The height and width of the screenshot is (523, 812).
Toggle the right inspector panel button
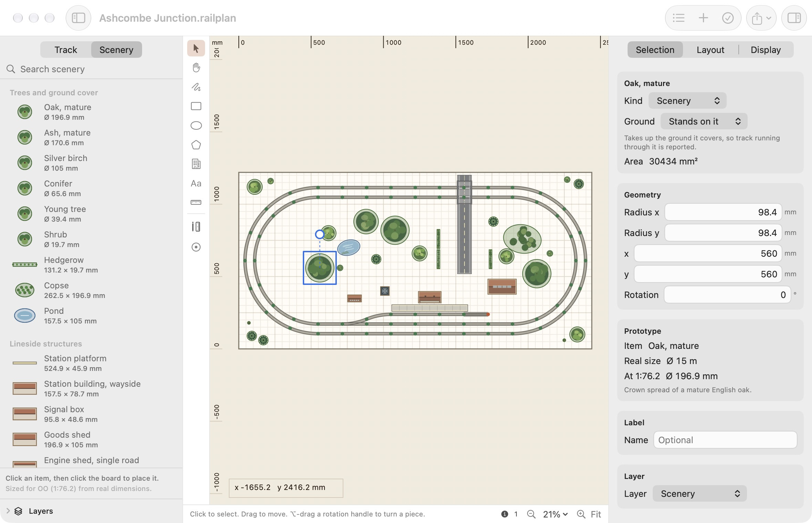(x=794, y=18)
